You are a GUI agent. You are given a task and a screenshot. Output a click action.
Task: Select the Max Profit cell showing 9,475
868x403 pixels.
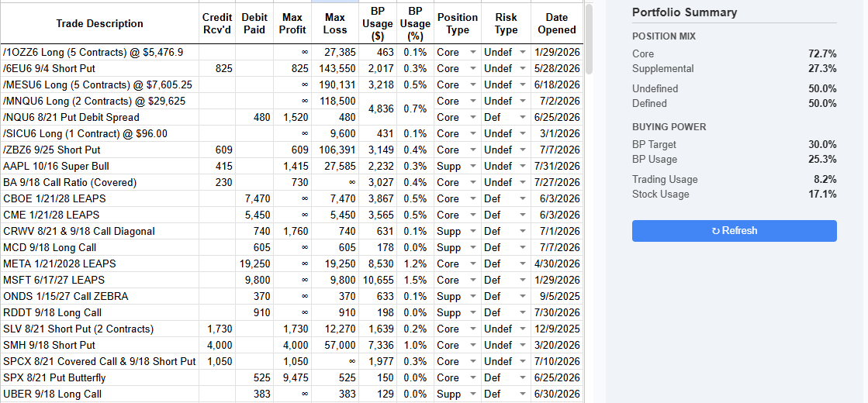292,377
